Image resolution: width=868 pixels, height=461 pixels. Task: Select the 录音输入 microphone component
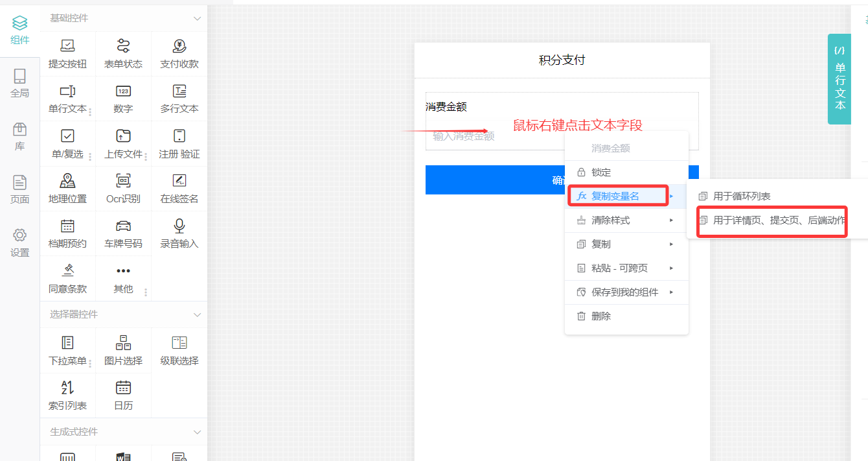[179, 233]
